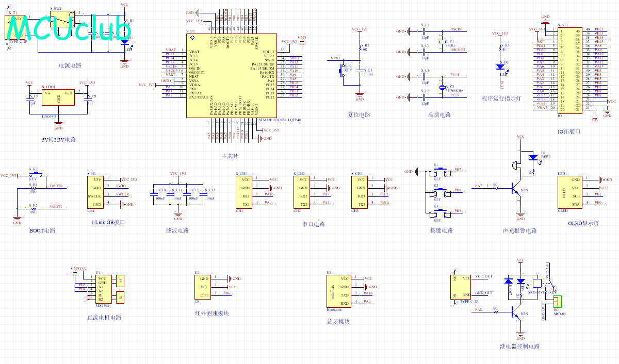Select the LDO3V3 voltage regulator component

[58, 97]
